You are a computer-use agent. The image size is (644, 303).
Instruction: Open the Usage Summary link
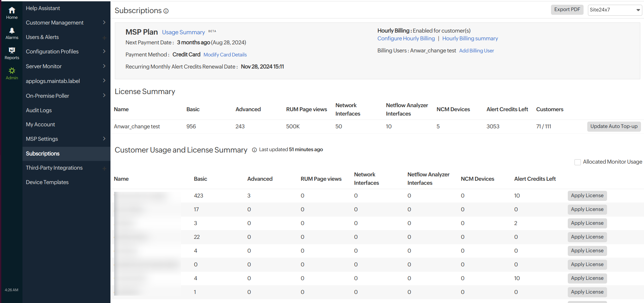click(183, 32)
